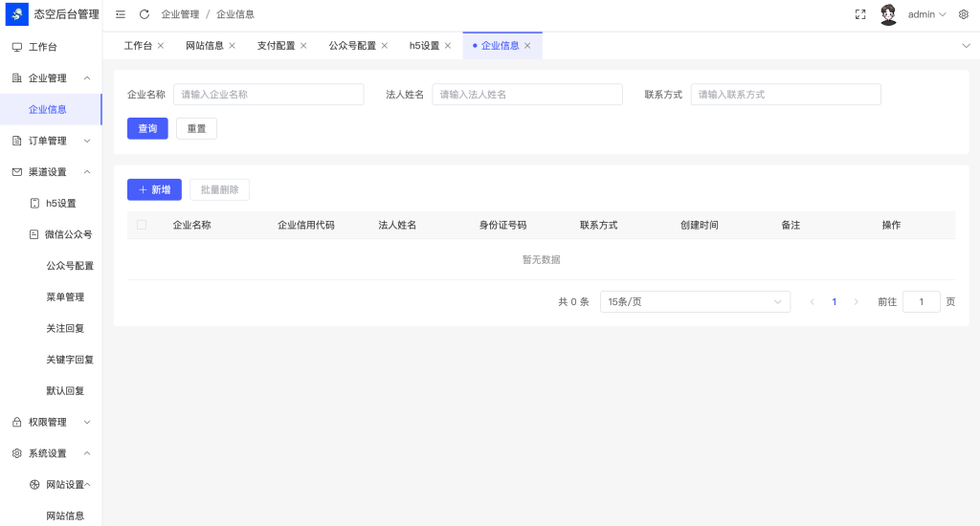The width and height of the screenshot is (980, 526).
Task: Click the 查询 search button
Action: pyautogui.click(x=147, y=129)
